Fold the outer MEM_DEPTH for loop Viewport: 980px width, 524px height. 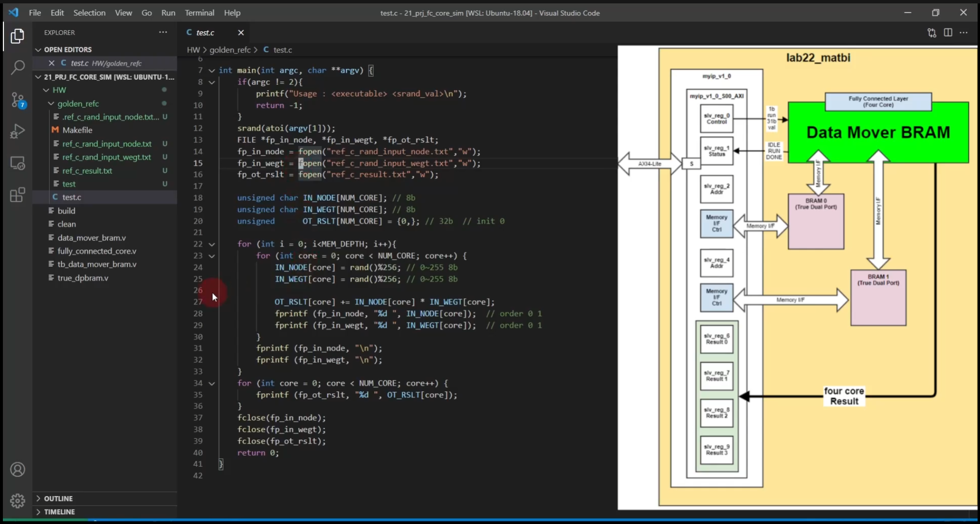pyautogui.click(x=212, y=244)
